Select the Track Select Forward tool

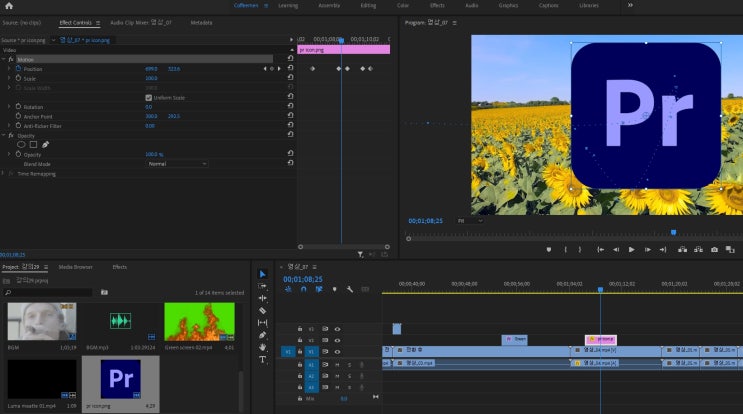pos(263,286)
